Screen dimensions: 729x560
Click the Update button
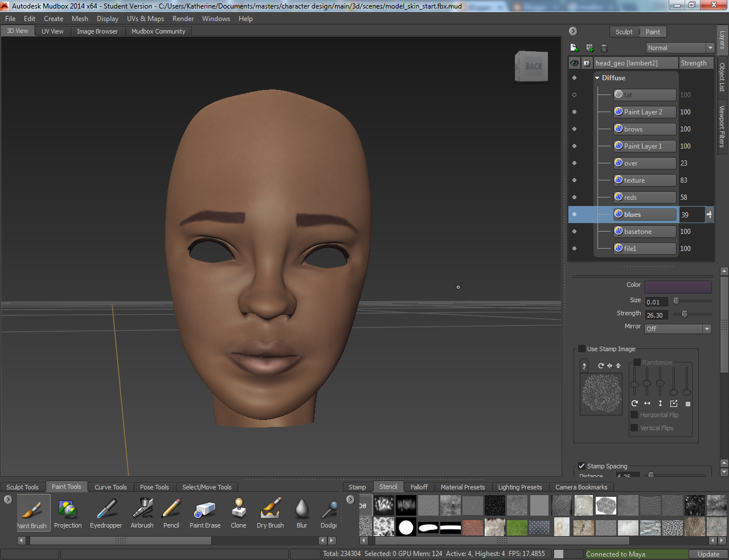[708, 554]
